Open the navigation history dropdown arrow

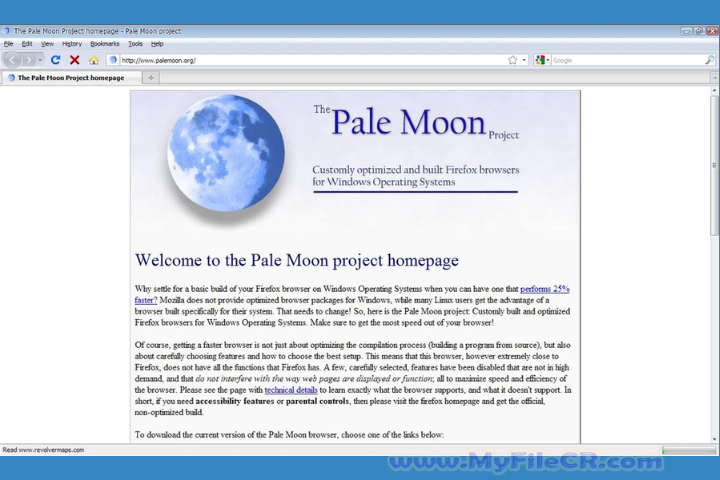40,60
